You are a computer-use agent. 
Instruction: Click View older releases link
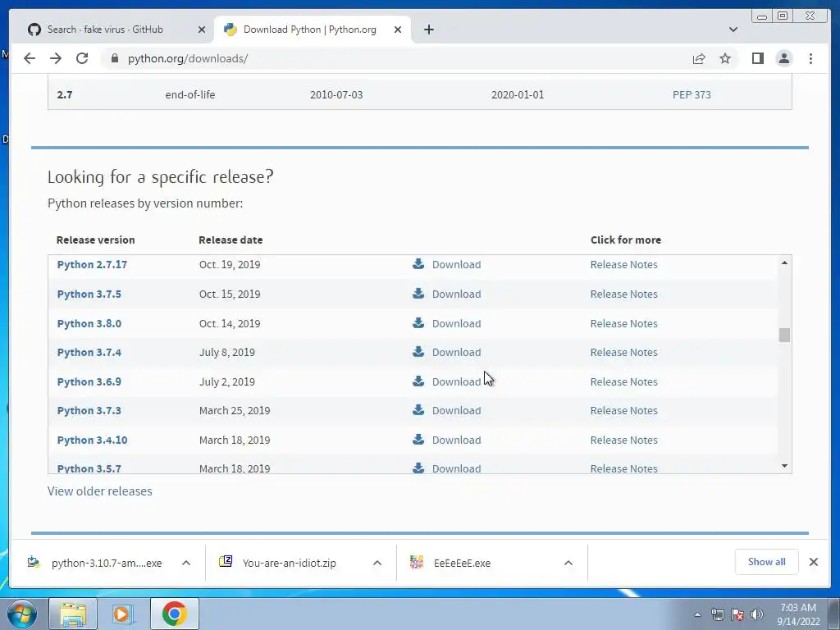click(99, 491)
